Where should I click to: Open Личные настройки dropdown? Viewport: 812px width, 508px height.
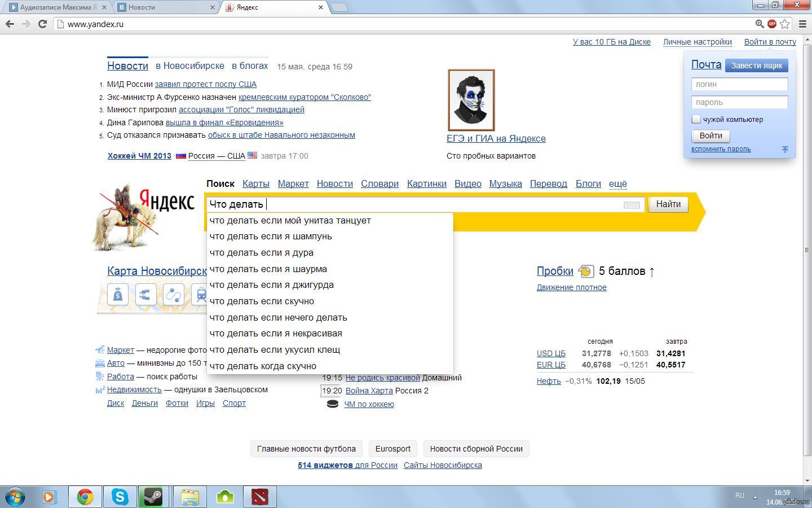(698, 42)
